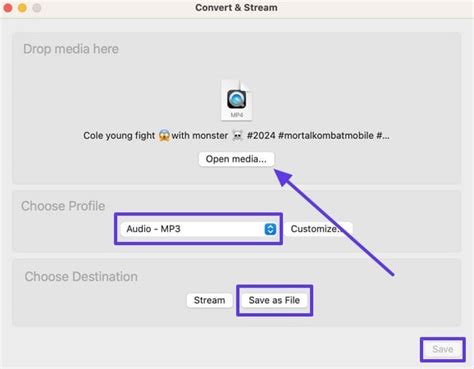Viewport: 474px width, 369px height.
Task: Click the Drop media here area
Action: (237, 108)
